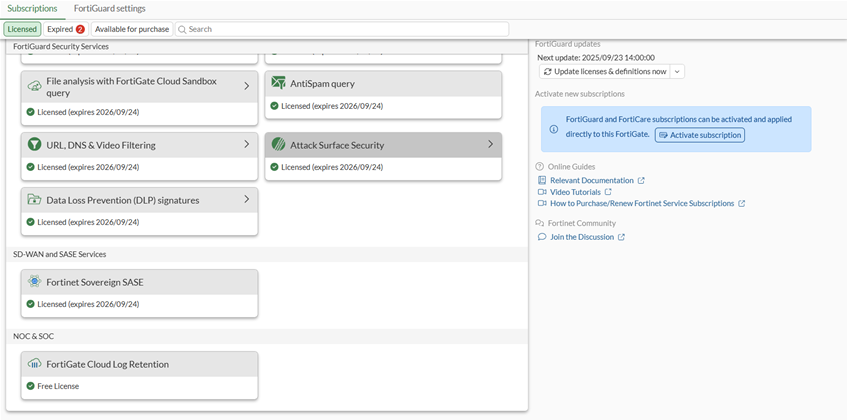Click Update licenses & definitions now
The height and width of the screenshot is (420, 847).
[604, 72]
